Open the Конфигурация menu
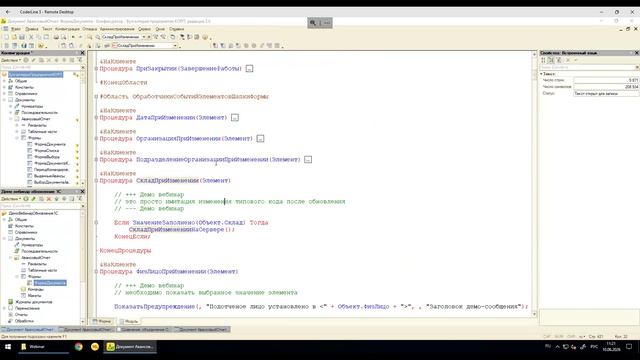 [67, 29]
